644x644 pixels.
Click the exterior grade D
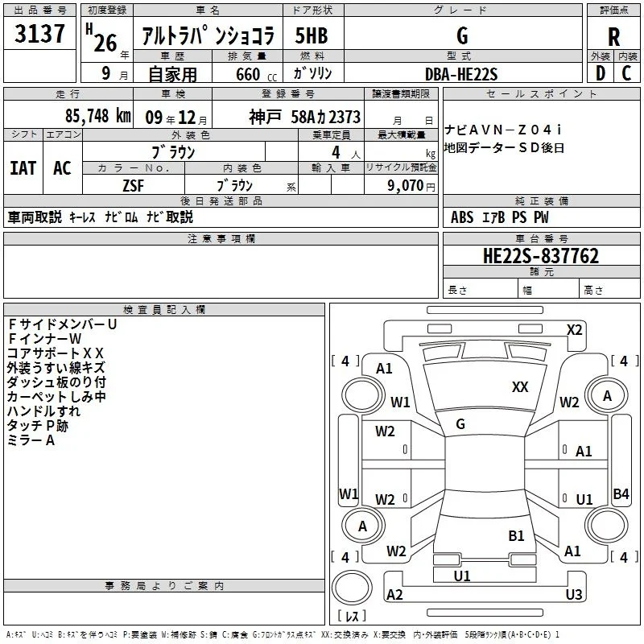(x=601, y=73)
